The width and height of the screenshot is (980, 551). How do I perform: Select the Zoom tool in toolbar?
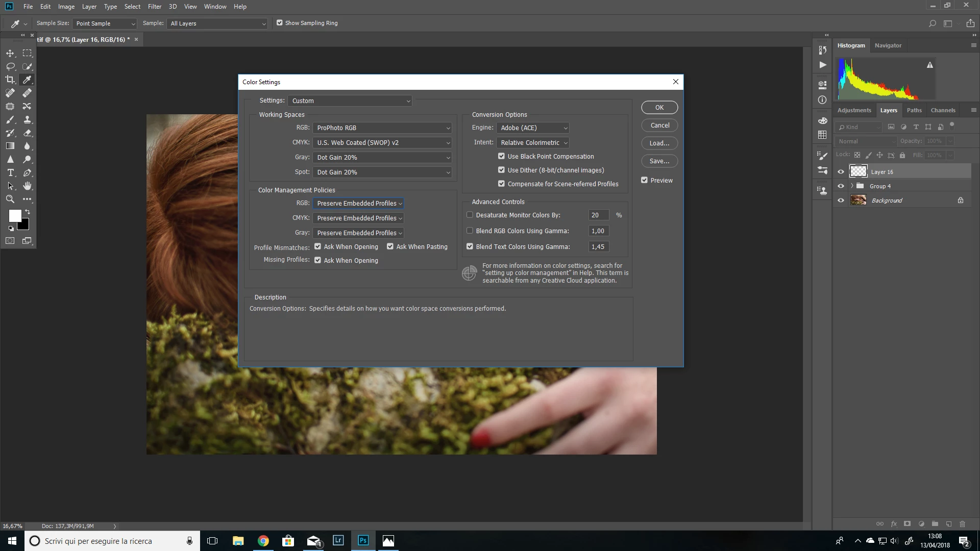[10, 199]
